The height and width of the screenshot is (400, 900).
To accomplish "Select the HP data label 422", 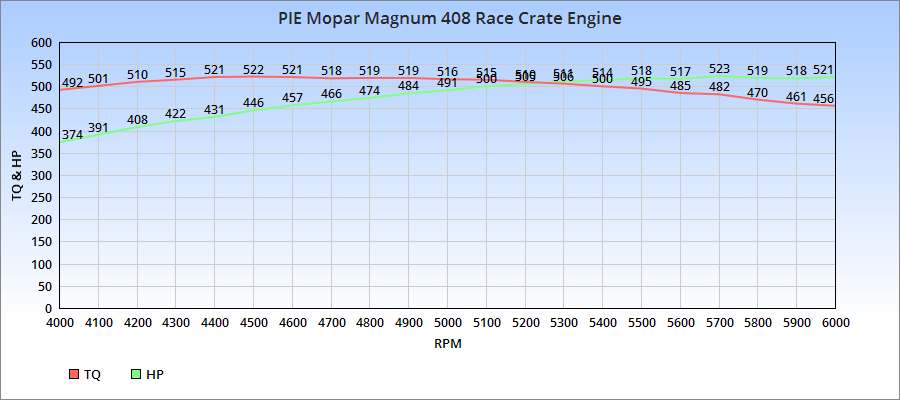I will [x=176, y=114].
